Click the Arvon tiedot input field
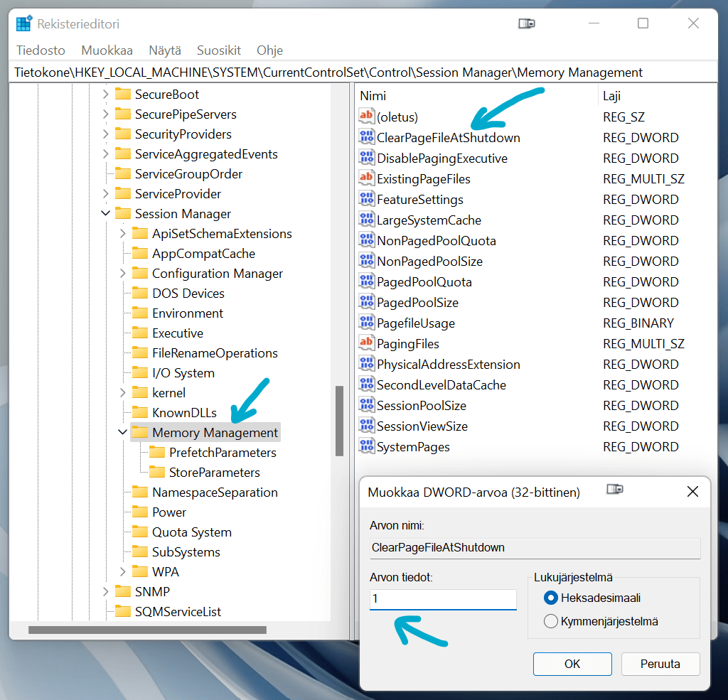 click(443, 599)
